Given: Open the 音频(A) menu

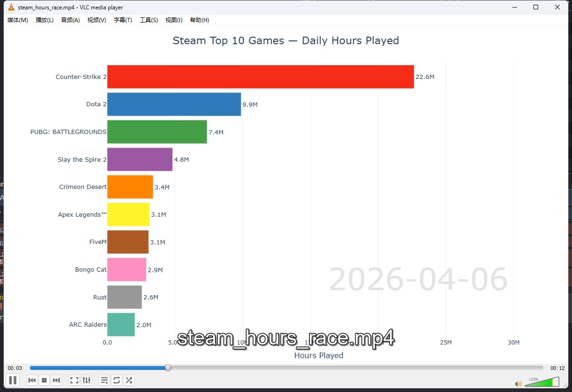Looking at the screenshot, I should click(71, 20).
